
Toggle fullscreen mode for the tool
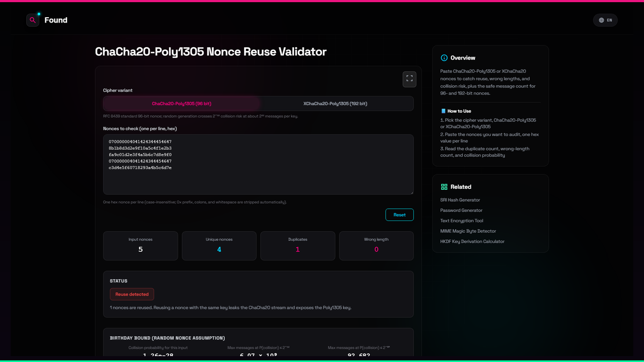point(409,79)
